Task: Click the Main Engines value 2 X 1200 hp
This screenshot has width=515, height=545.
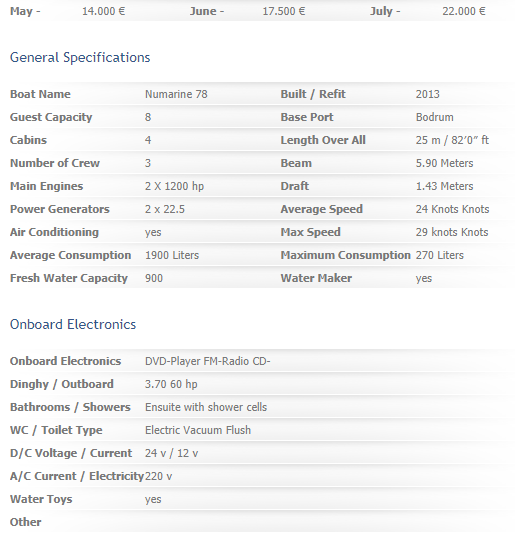Action: [174, 186]
